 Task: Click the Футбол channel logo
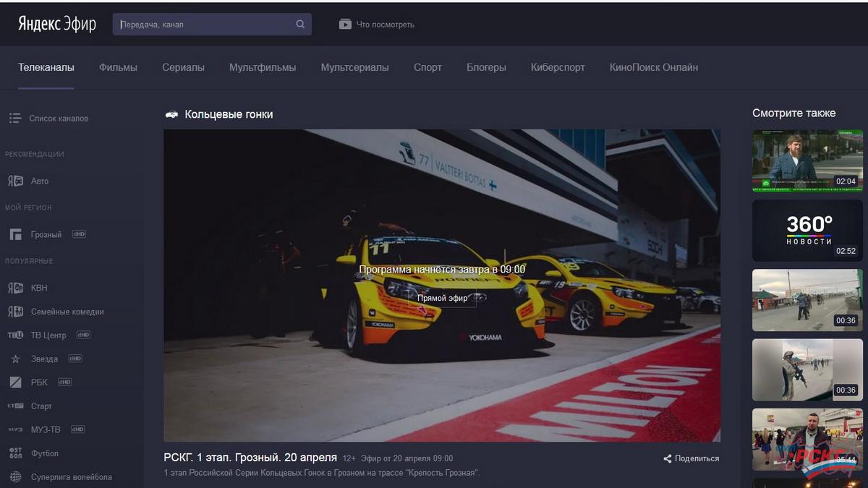[x=15, y=453]
